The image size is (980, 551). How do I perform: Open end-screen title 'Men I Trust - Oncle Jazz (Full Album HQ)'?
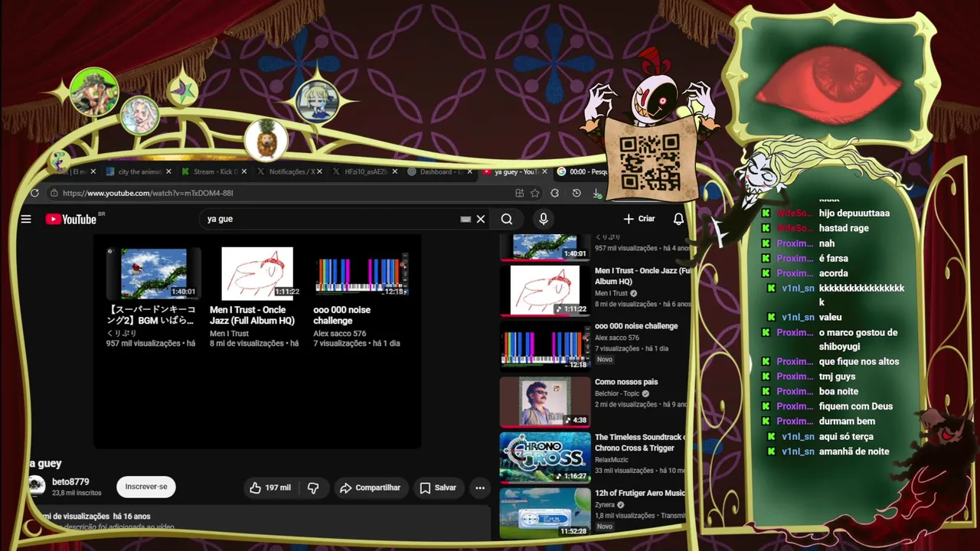point(252,315)
